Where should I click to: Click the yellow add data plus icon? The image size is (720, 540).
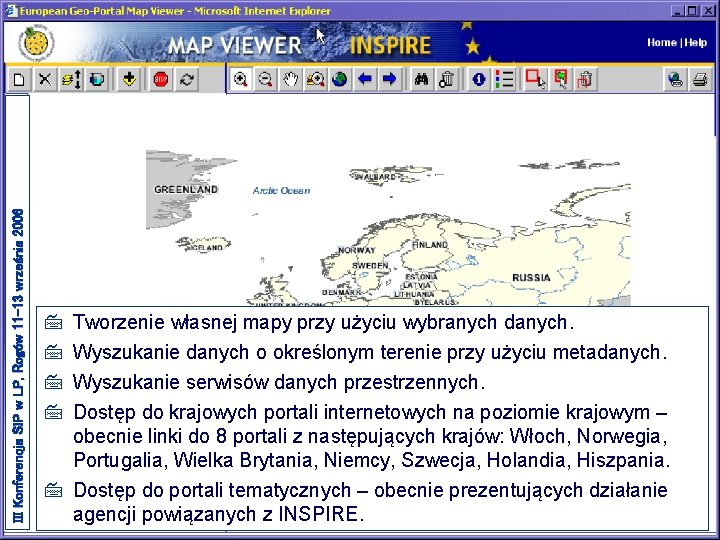tap(129, 80)
